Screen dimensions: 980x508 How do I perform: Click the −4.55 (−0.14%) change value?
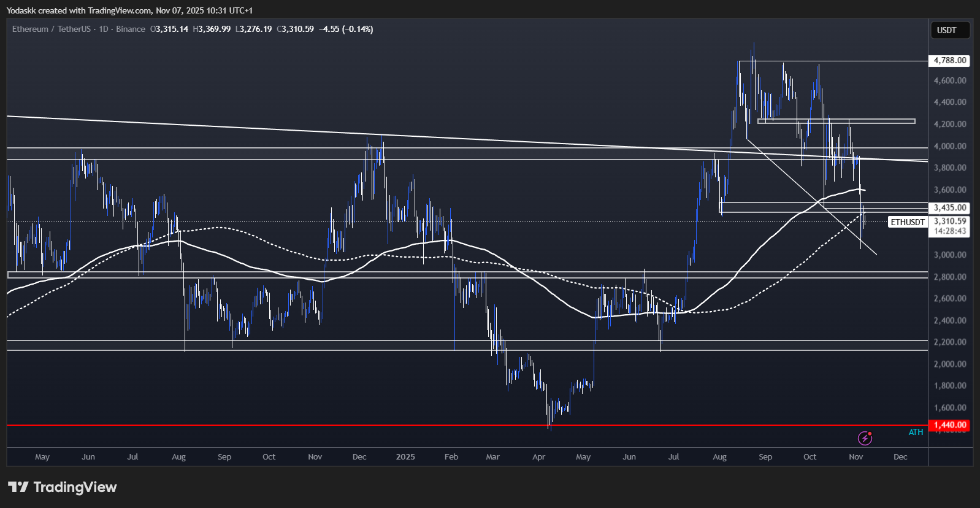346,29
